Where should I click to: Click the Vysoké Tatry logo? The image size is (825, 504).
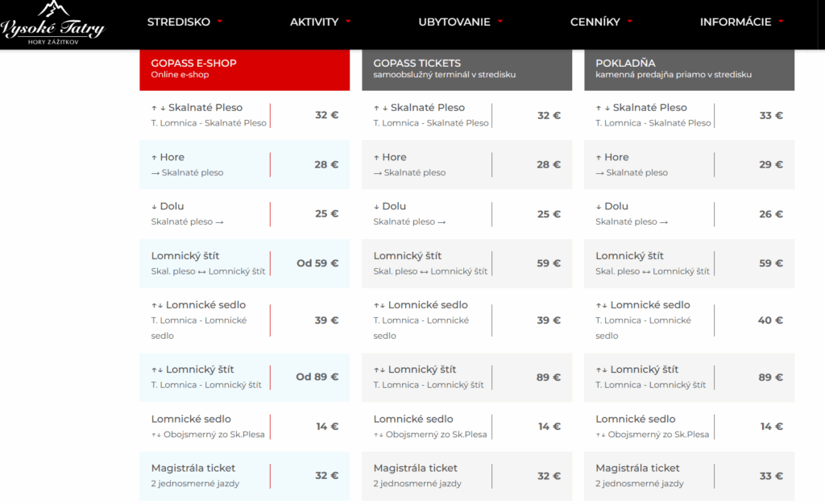click(53, 23)
